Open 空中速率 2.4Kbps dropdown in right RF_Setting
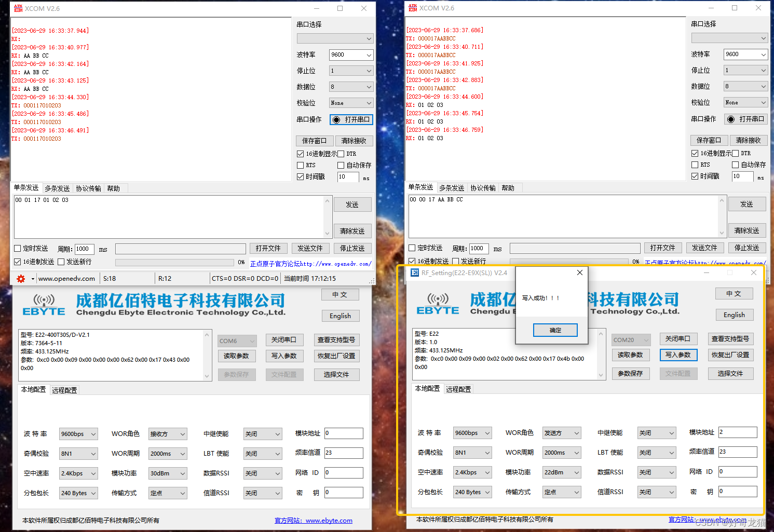 tap(472, 472)
